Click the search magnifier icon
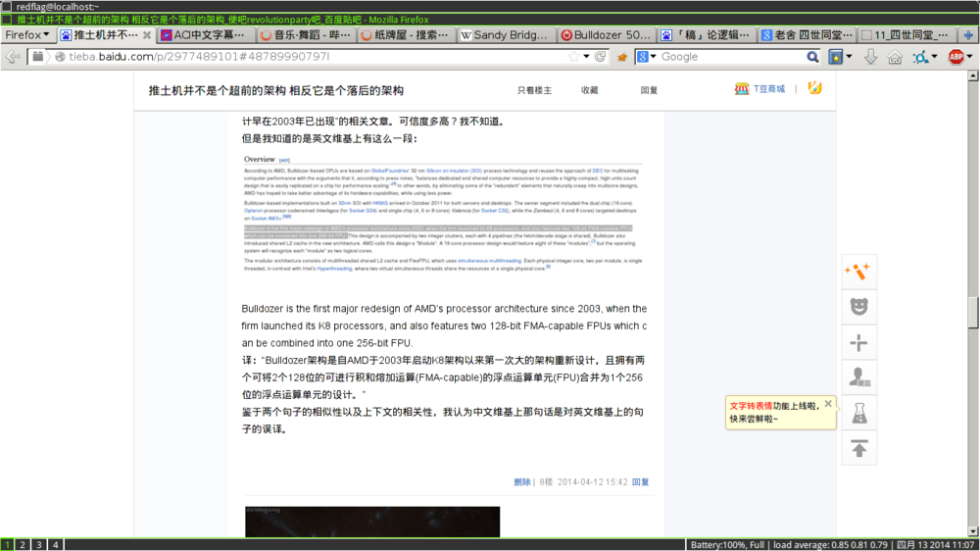The image size is (980, 551). pyautogui.click(x=811, y=57)
